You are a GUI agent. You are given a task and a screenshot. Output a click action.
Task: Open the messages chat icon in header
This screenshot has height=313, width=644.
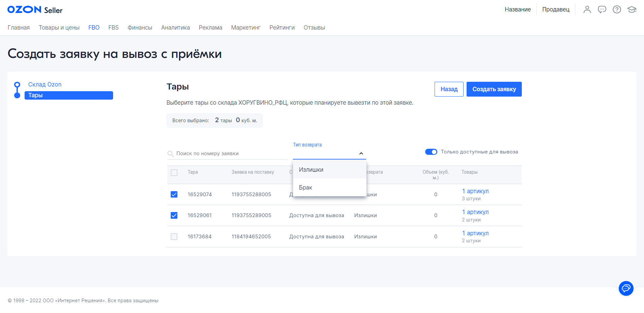click(602, 9)
